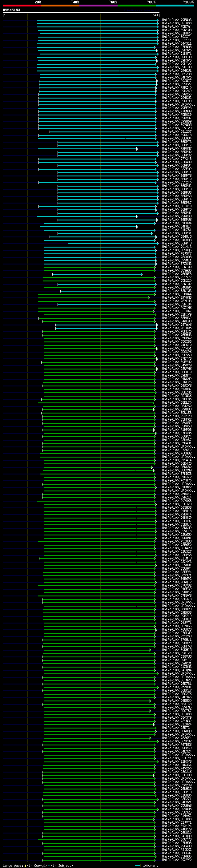
Task: Open hit UniRef100_A5B7A4
Action: [177, 27]
